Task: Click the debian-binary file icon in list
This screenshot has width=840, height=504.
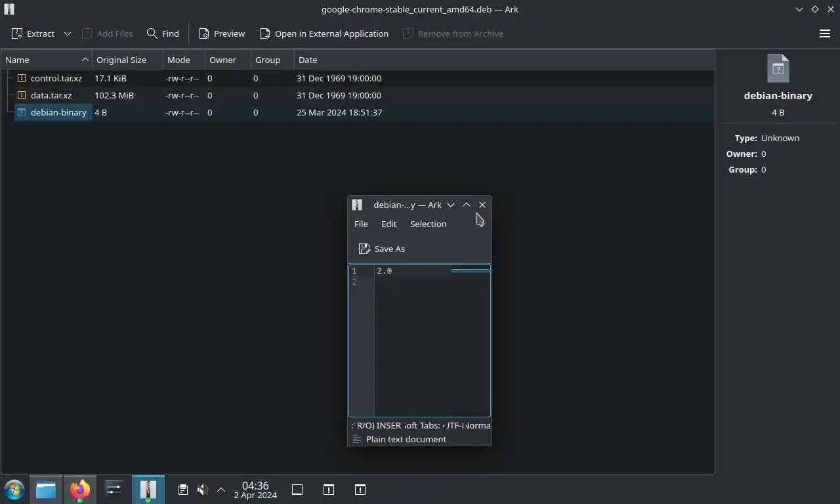Action: (x=22, y=112)
